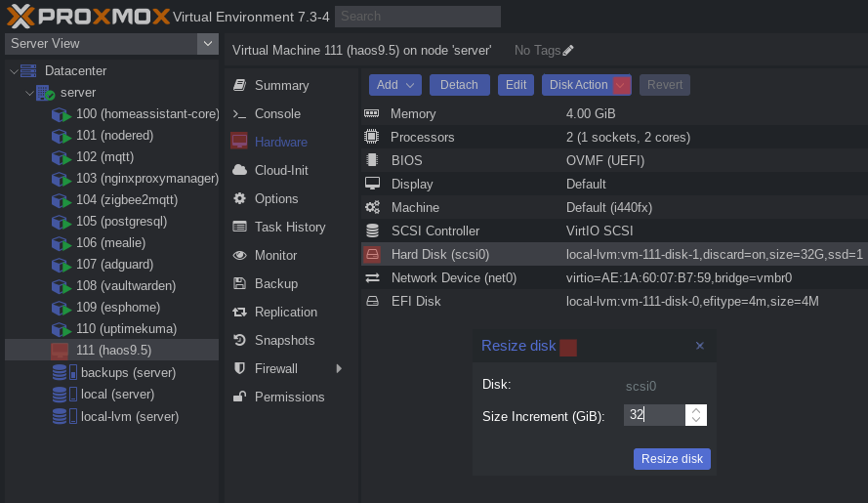Click the SCSI Controller database icon

point(373,231)
